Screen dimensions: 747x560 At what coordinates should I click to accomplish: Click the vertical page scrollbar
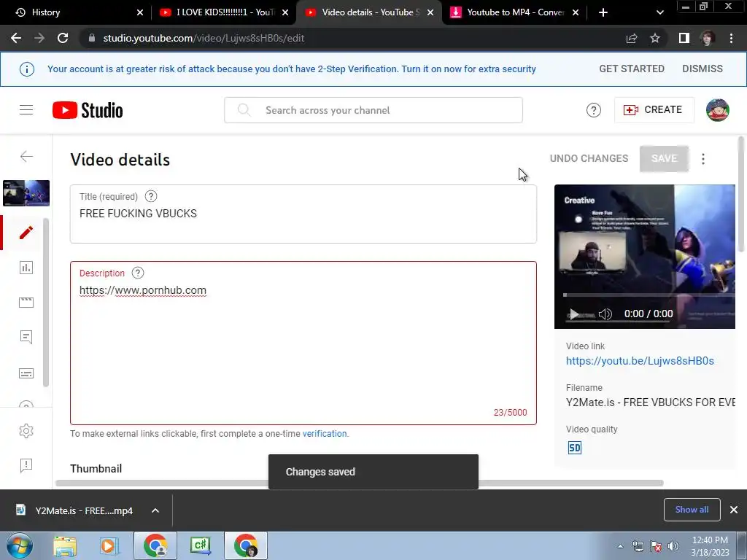tap(741, 194)
